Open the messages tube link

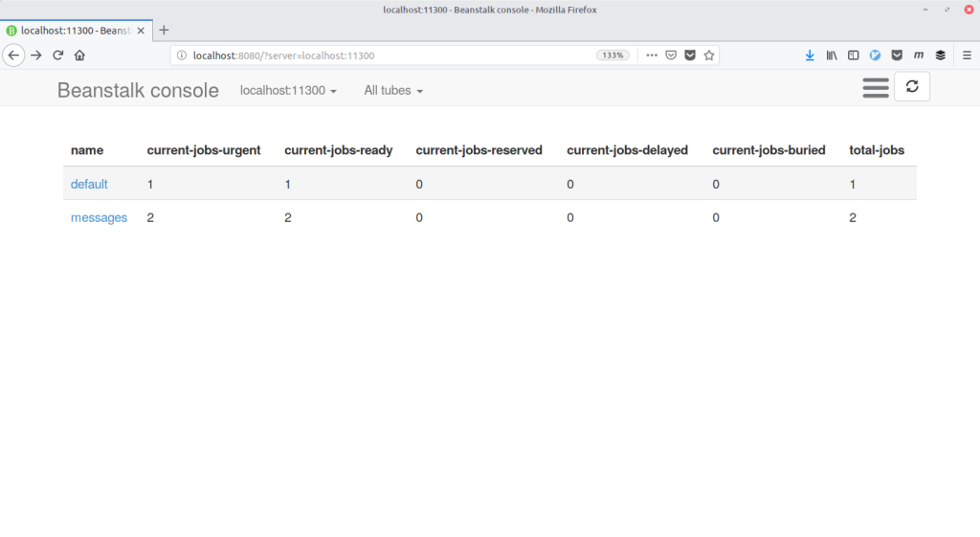click(99, 217)
